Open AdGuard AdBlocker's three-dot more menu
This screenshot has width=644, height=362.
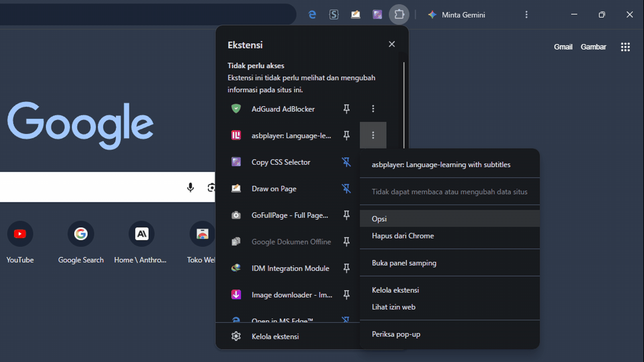tap(373, 109)
